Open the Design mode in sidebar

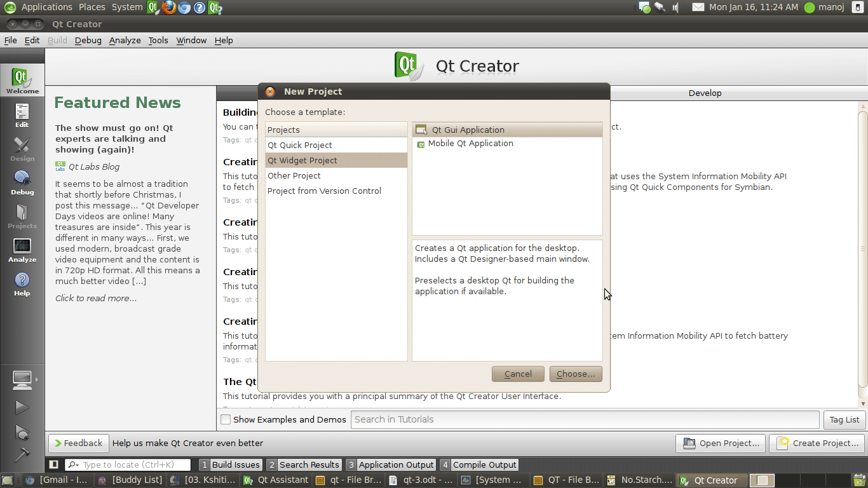[22, 149]
